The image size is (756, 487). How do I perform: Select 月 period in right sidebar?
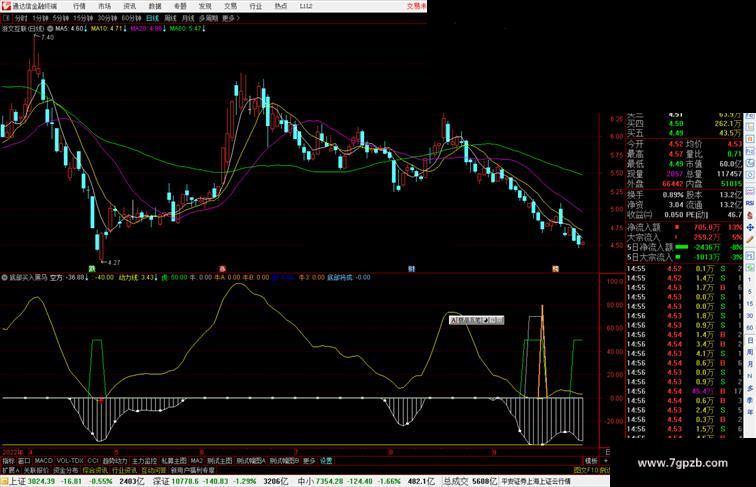point(750,364)
